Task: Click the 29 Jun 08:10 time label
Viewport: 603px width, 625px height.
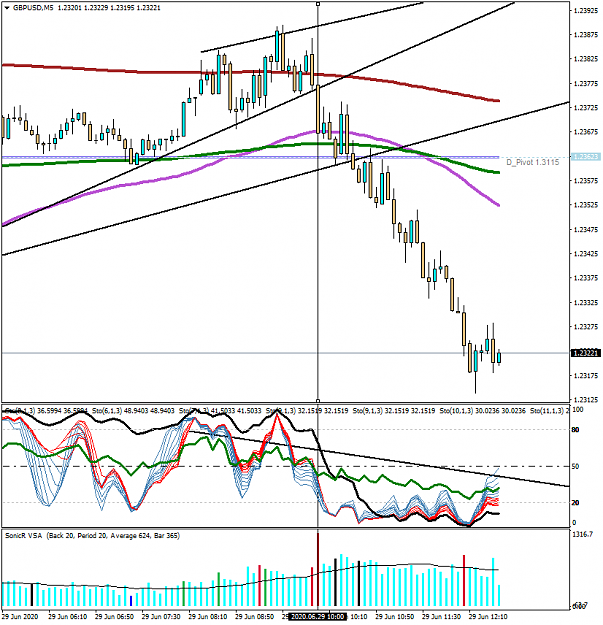Action: pos(208,616)
